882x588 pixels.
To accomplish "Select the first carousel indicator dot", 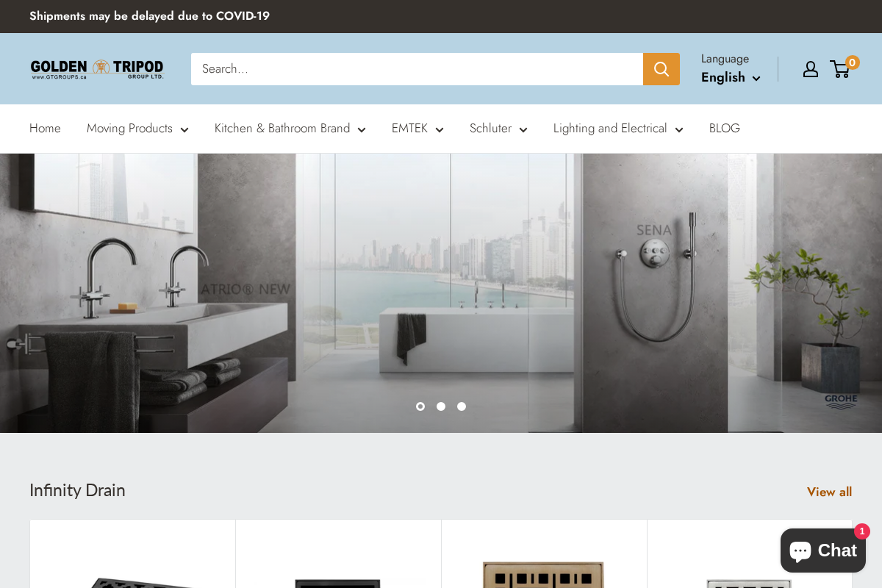I will pyautogui.click(x=420, y=406).
